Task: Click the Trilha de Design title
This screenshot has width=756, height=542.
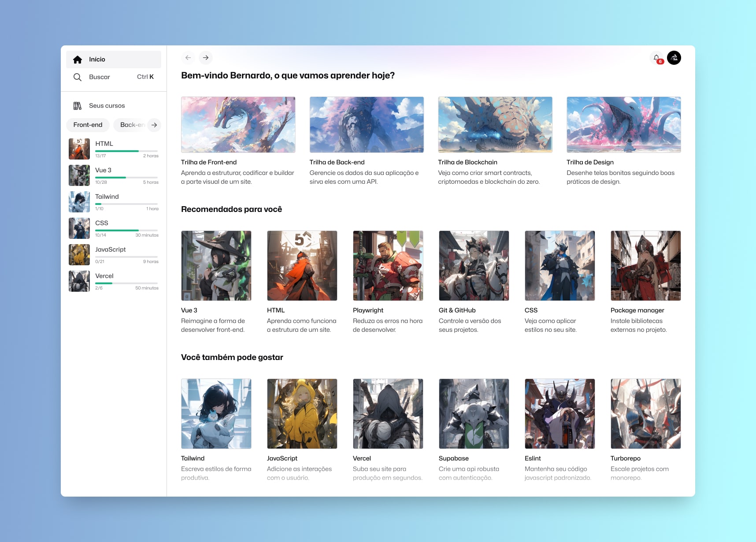Action: coord(590,162)
